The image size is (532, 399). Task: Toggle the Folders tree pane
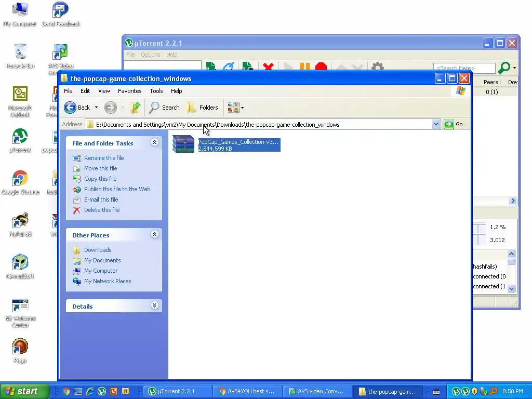tap(203, 108)
